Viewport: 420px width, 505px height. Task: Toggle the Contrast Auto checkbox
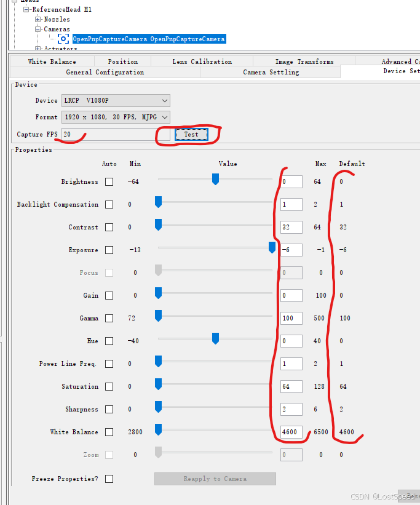(109, 227)
